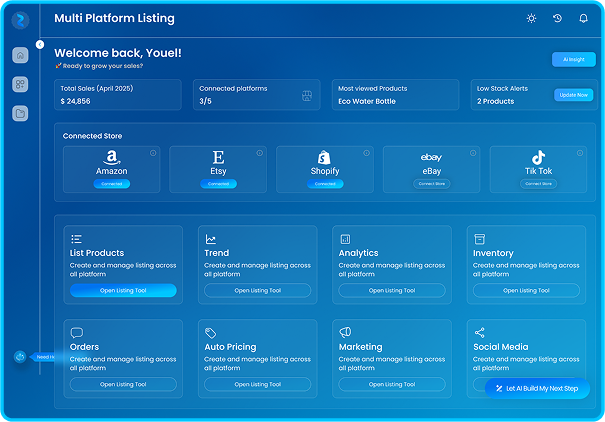Toggle the Shopify Connected status pill

[x=325, y=184]
